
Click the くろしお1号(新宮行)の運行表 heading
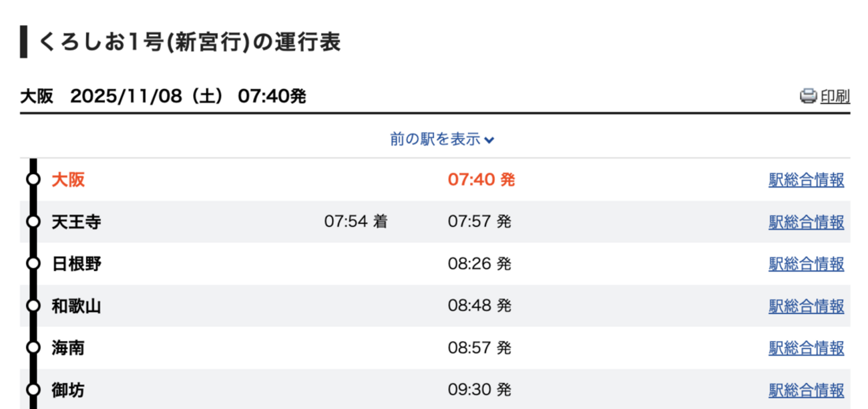tap(190, 42)
